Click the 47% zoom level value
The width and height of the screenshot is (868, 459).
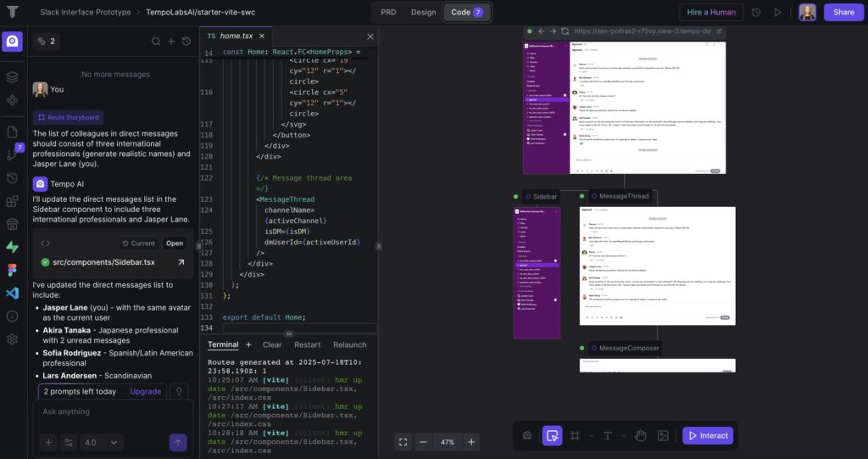(448, 442)
